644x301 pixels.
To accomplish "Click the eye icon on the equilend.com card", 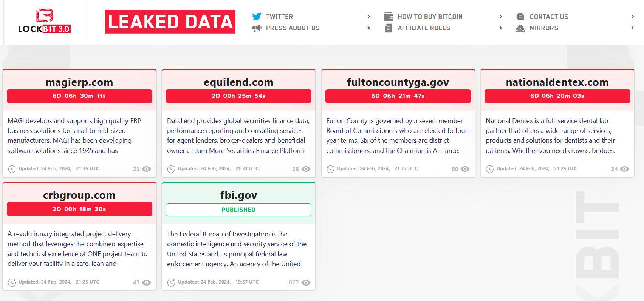I will tap(306, 169).
